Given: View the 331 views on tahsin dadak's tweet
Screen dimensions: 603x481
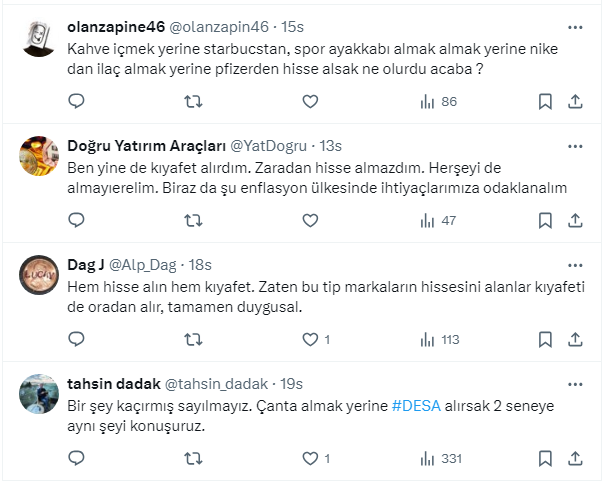Looking at the screenshot, I should pos(441,458).
